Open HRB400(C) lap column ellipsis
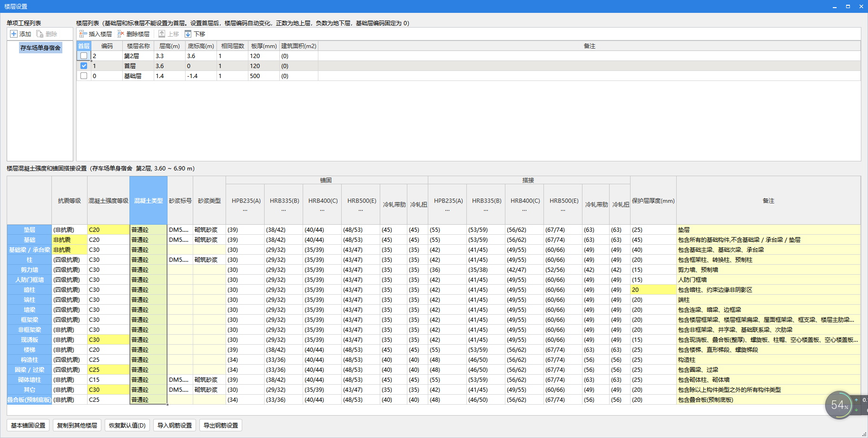The height and width of the screenshot is (438, 868). [524, 210]
